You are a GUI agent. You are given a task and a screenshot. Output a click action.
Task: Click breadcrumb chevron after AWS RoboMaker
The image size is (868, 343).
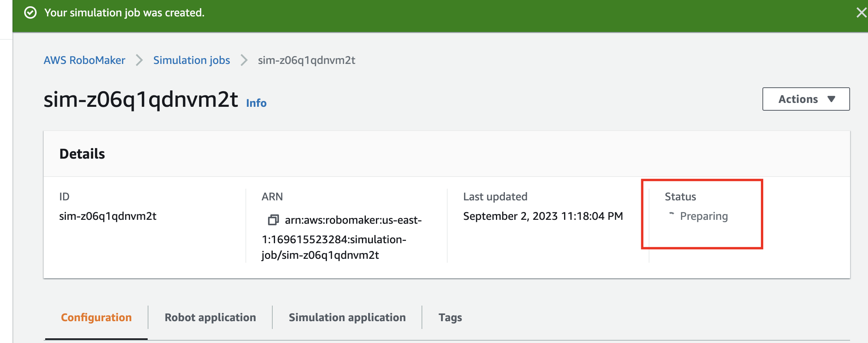[139, 60]
